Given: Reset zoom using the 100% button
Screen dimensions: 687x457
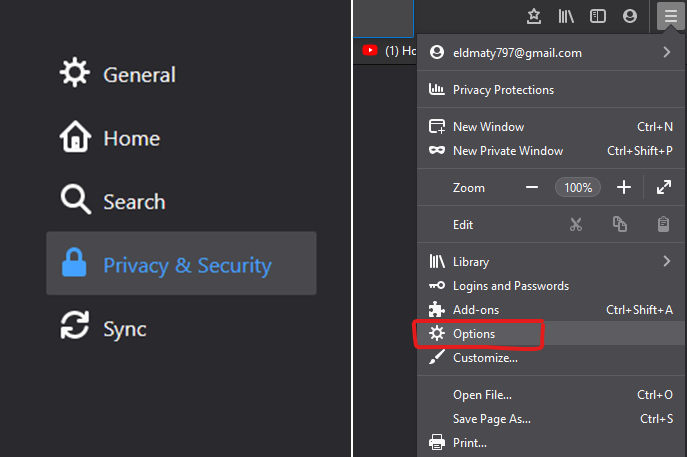Looking at the screenshot, I should point(578,187).
